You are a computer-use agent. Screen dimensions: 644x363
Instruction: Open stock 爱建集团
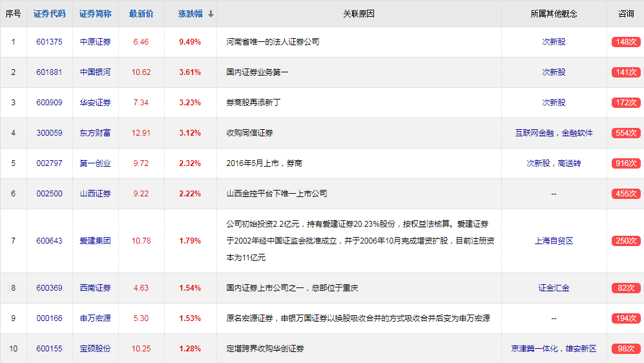[x=96, y=241]
